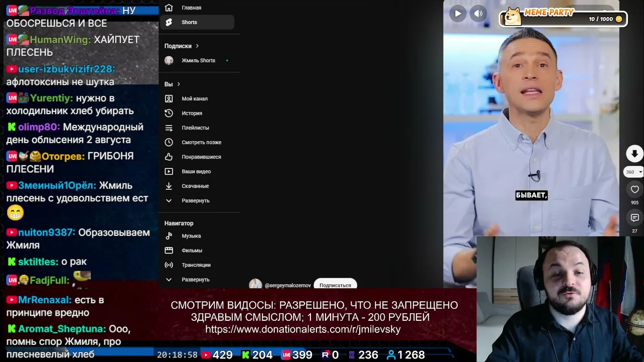Click the total viewers count 1 268
644x362 pixels.
pos(411,355)
